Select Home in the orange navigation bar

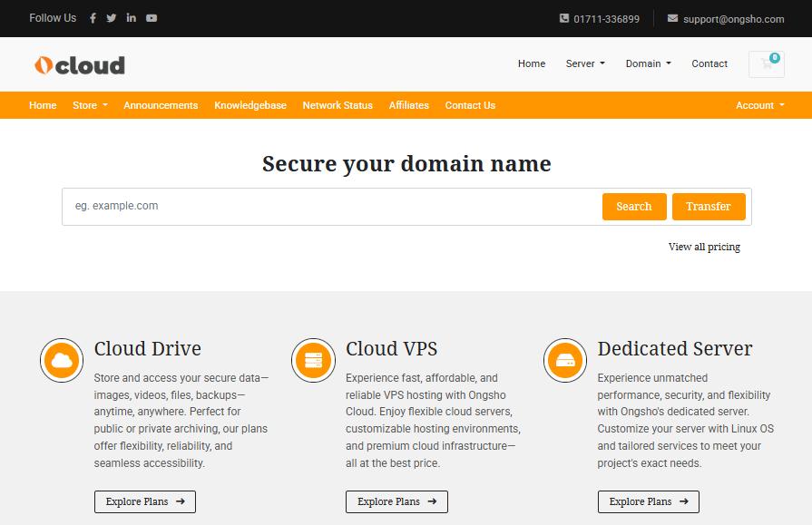43,105
